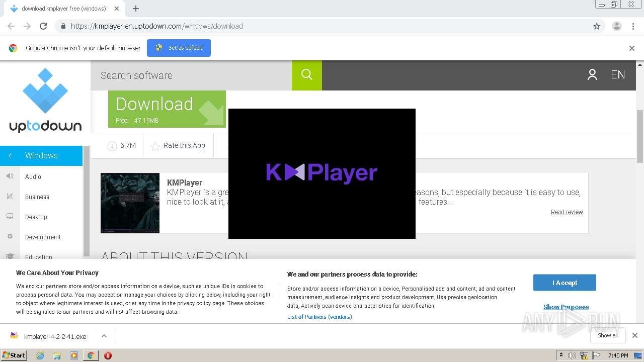Image resolution: width=644 pixels, height=362 pixels.
Task: Click the green search magnifier button
Action: pos(307,75)
